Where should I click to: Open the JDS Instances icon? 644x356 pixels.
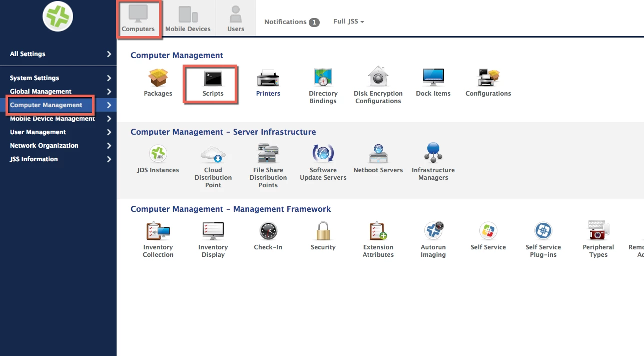(158, 154)
